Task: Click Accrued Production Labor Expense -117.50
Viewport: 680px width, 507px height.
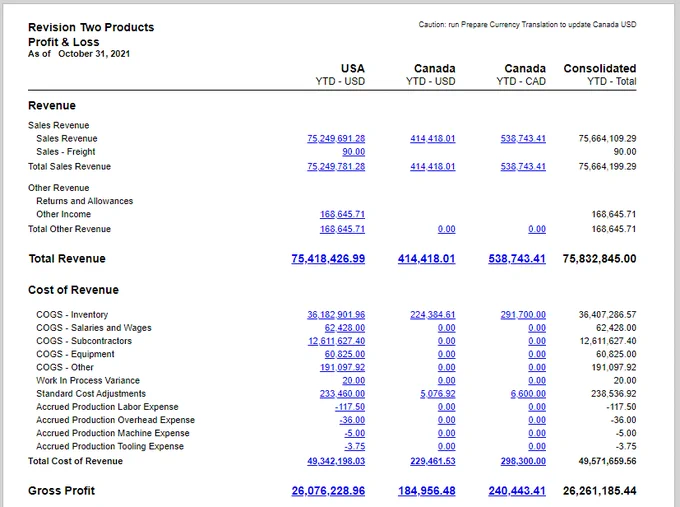Action: point(350,407)
